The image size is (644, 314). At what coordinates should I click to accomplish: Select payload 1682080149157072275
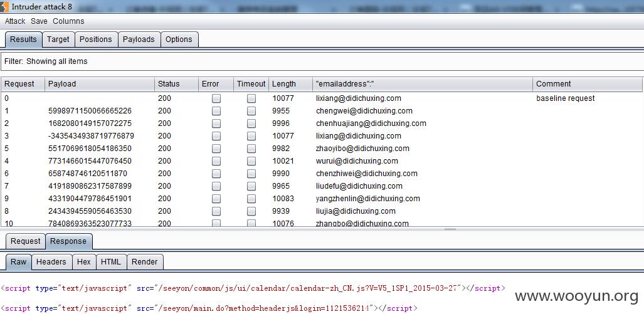coord(90,123)
